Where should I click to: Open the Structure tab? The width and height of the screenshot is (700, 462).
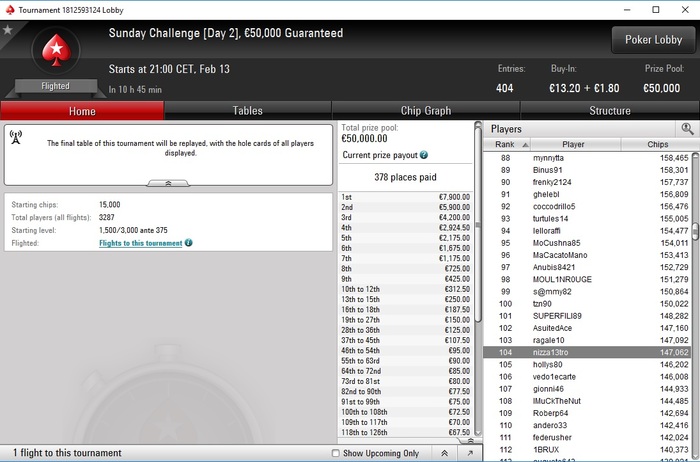coord(610,111)
